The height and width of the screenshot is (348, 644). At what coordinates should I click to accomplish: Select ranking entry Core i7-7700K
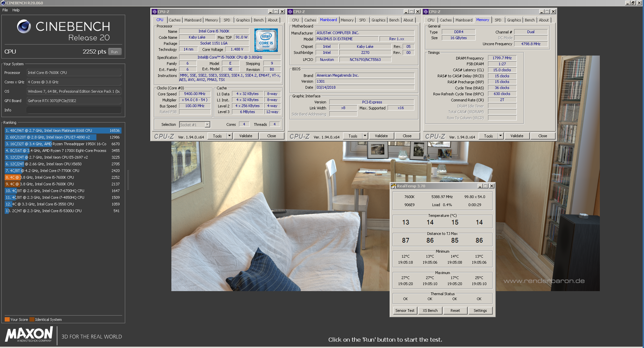click(63, 171)
